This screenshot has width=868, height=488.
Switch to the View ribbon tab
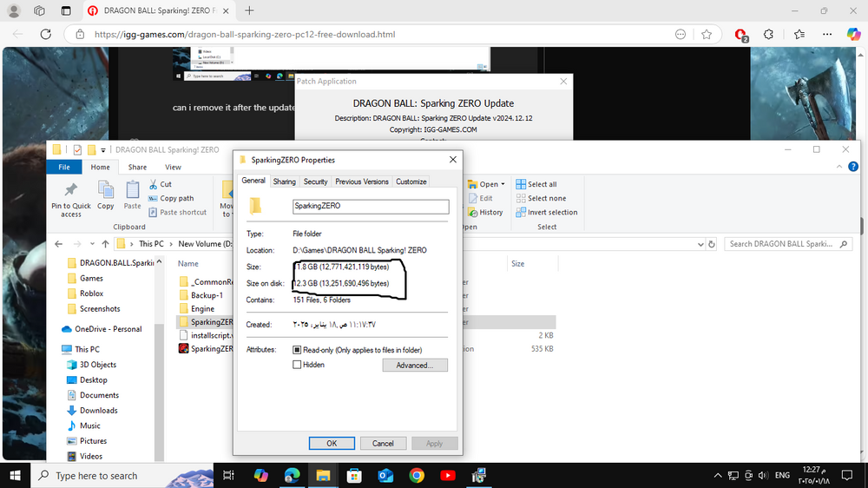pos(173,167)
